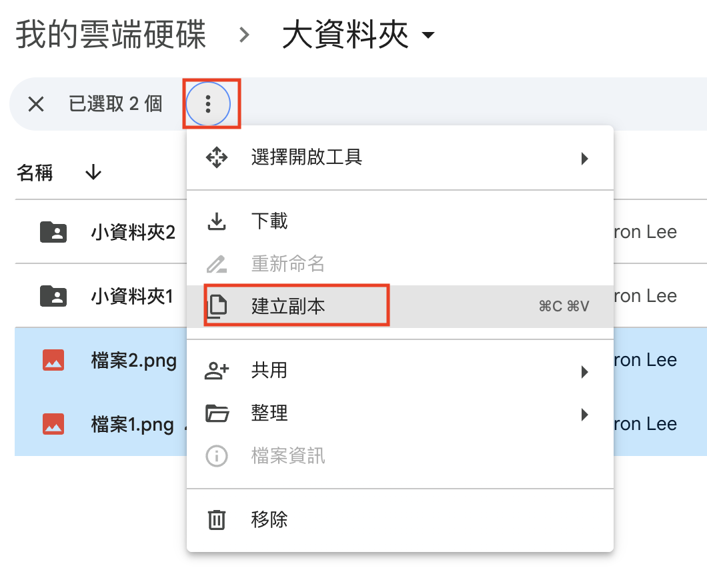Choose 下載 in the context menu
The image size is (707, 588).
tap(269, 221)
